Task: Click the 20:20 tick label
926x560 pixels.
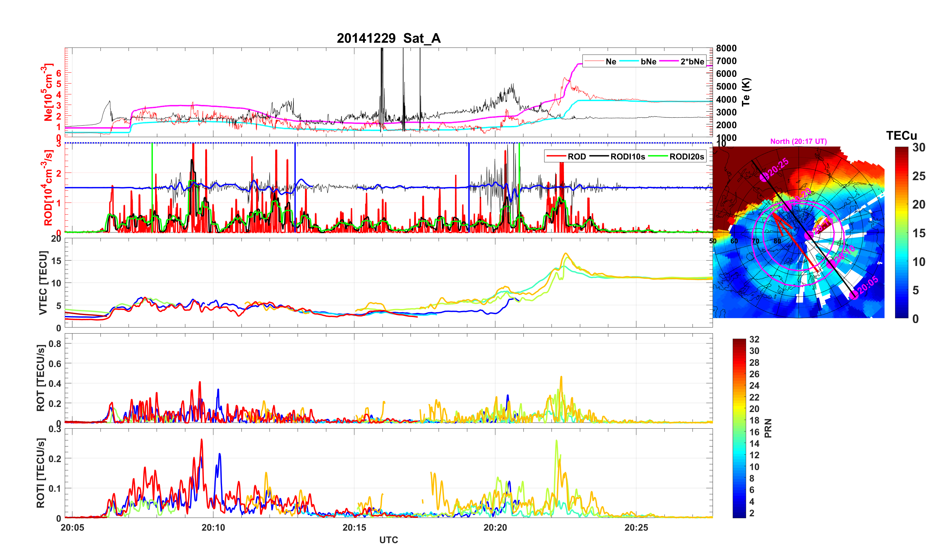Action: pyautogui.click(x=495, y=527)
